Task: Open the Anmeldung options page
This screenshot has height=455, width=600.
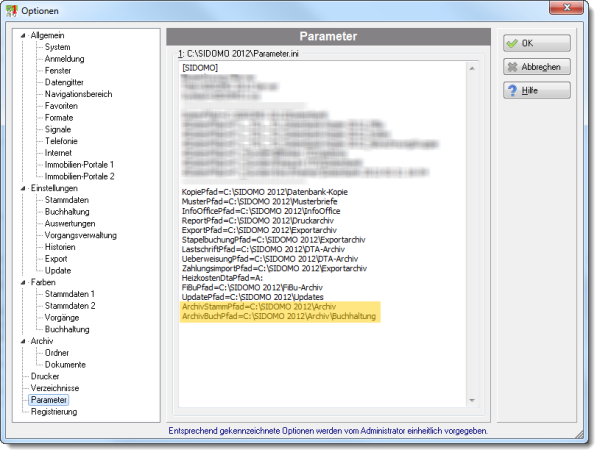Action: pos(64,59)
